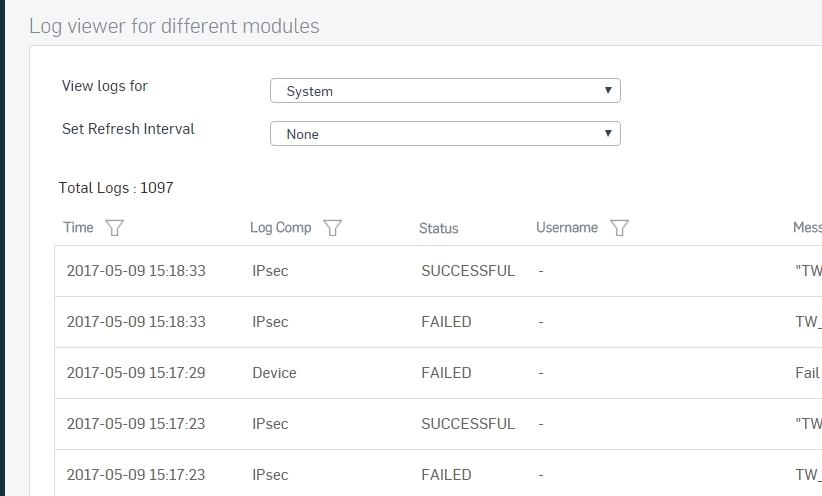The width and height of the screenshot is (822, 496).
Task: Select the 15:17:23 SUCCESSFUL IPsec row
Action: [438, 424]
